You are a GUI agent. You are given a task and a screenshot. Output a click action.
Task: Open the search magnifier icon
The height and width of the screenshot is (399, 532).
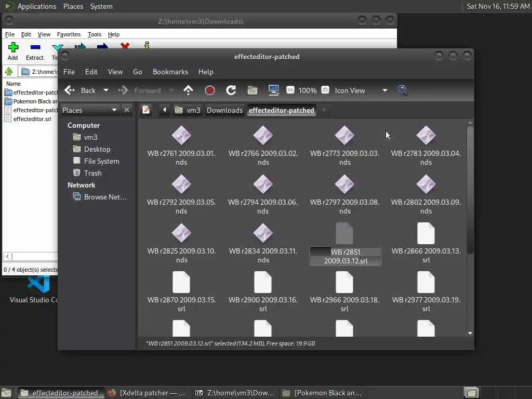402,90
